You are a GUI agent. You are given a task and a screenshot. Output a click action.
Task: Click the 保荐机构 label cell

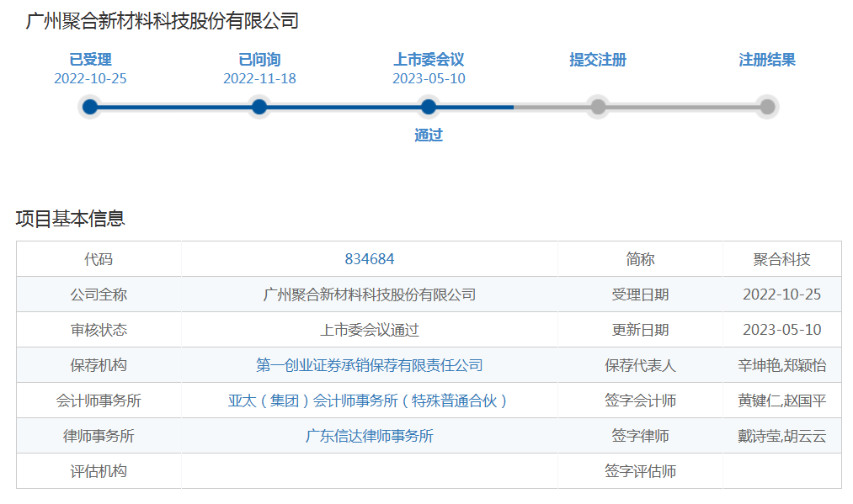click(x=99, y=365)
